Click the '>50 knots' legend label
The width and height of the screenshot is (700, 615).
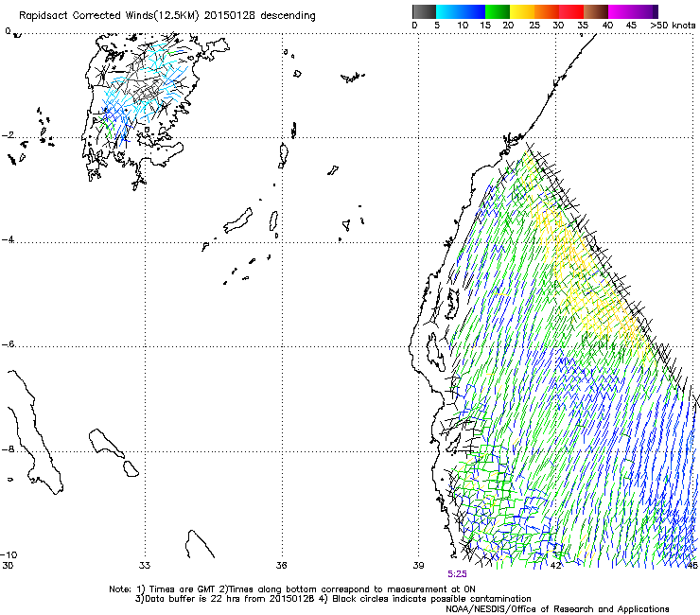click(x=673, y=26)
